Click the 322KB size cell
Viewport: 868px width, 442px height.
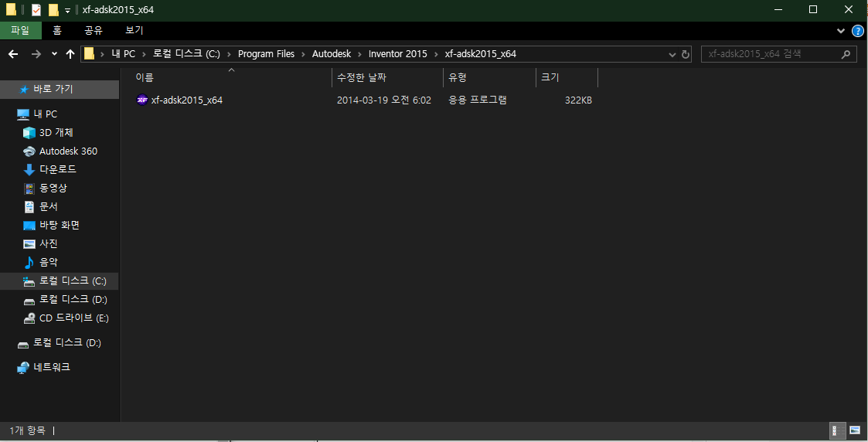click(578, 100)
